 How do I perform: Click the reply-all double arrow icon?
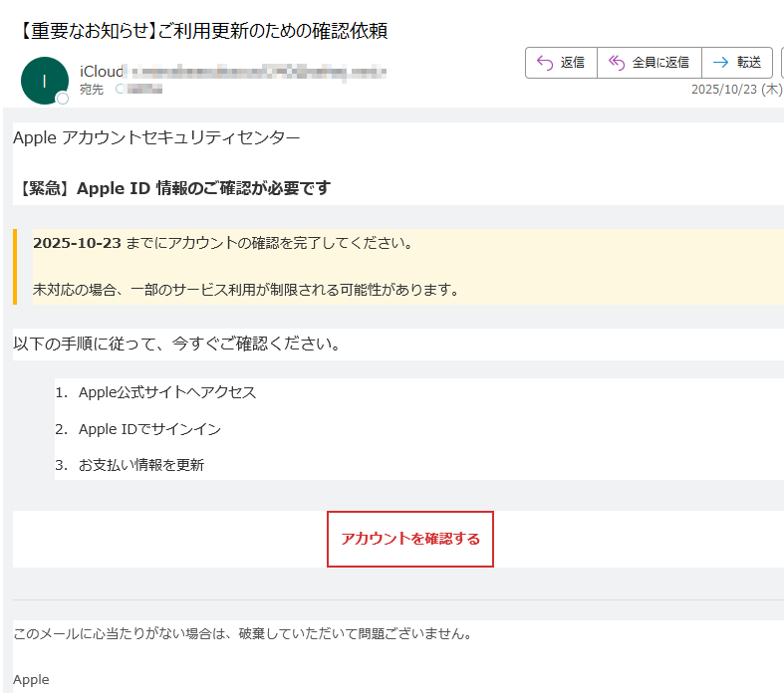point(616,63)
